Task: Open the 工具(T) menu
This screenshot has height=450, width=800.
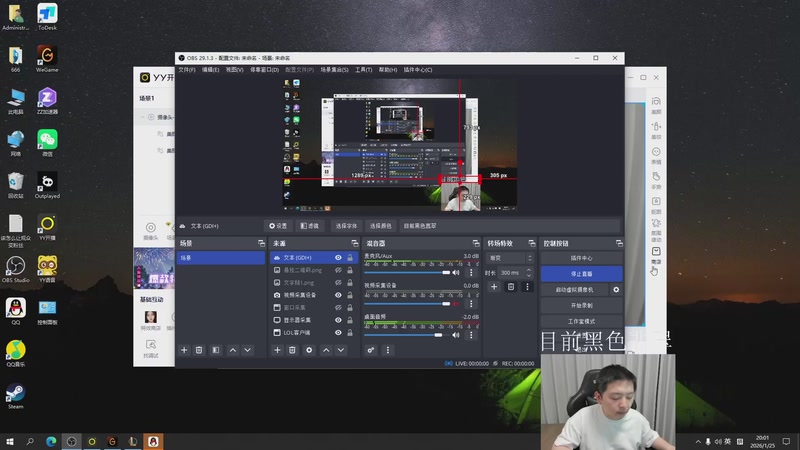Action: [364, 70]
